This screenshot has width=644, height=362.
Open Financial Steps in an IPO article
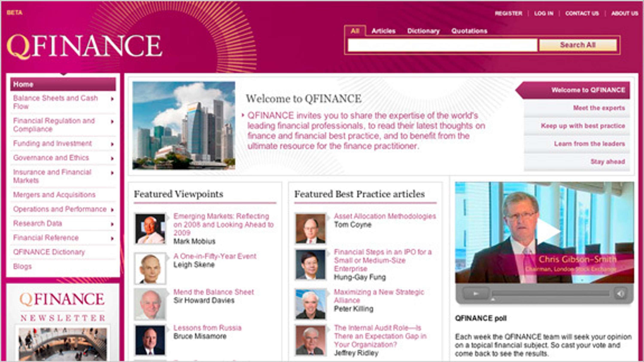(x=383, y=260)
